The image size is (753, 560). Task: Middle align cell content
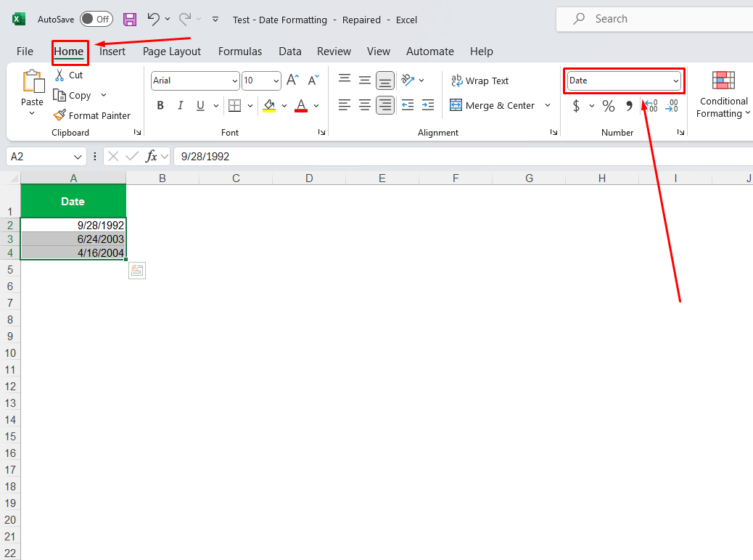click(x=364, y=80)
